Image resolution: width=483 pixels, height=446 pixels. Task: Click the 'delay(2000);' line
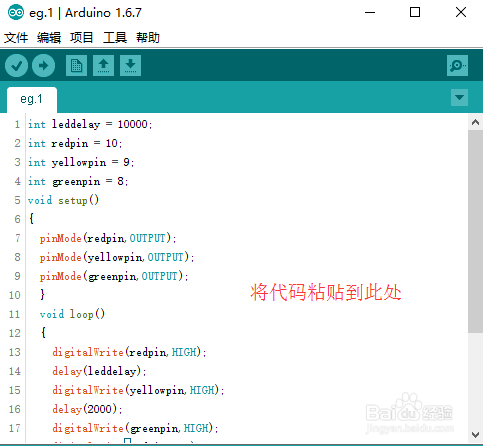point(87,409)
